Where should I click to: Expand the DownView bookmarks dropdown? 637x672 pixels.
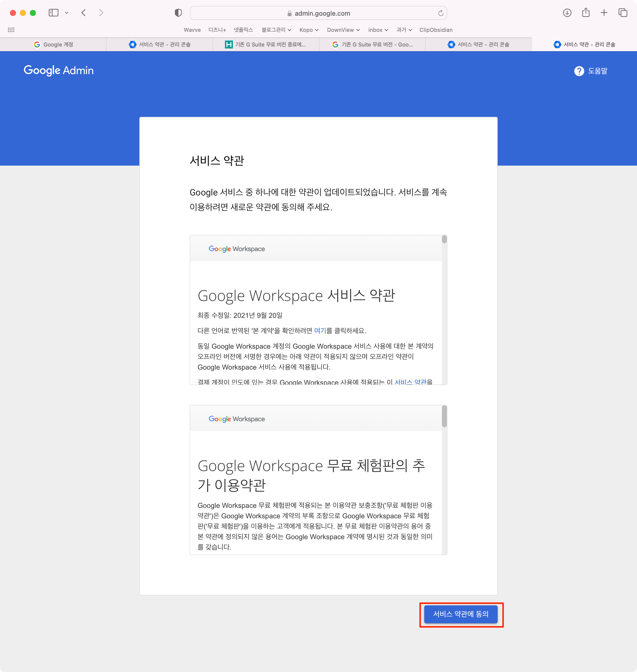[x=343, y=30]
